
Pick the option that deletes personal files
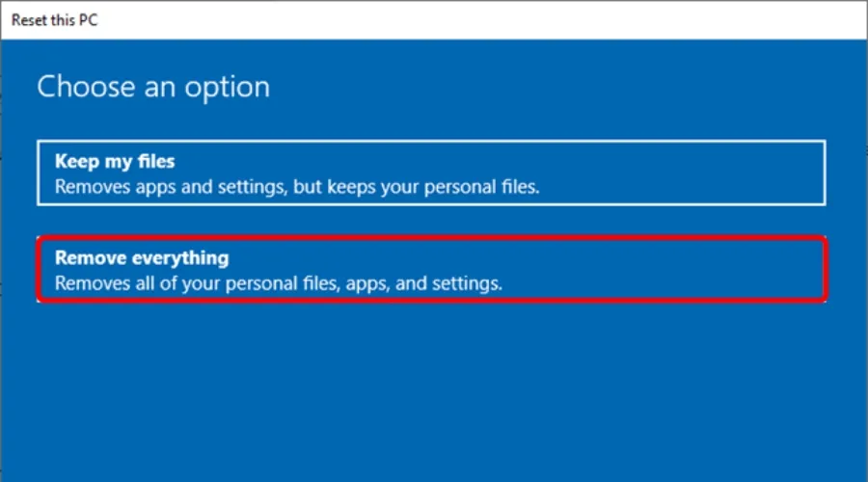pyautogui.click(x=431, y=271)
